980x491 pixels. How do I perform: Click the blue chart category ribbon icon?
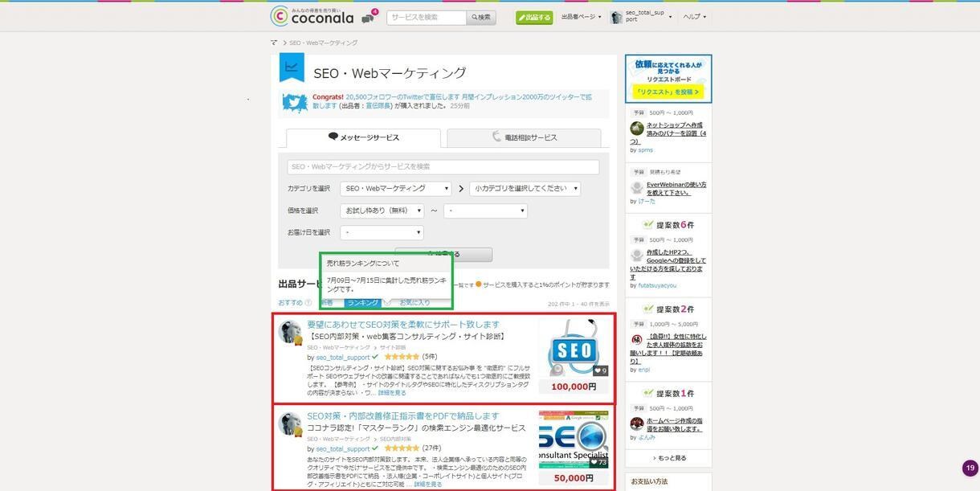(x=292, y=68)
